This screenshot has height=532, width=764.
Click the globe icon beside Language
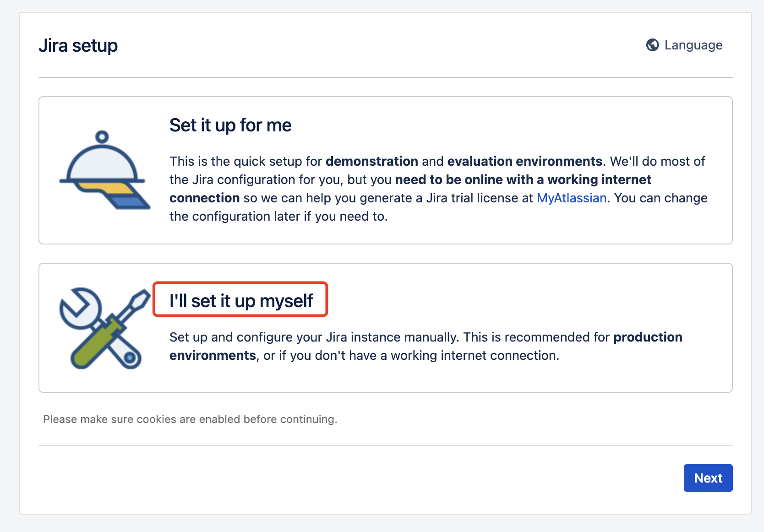point(652,45)
